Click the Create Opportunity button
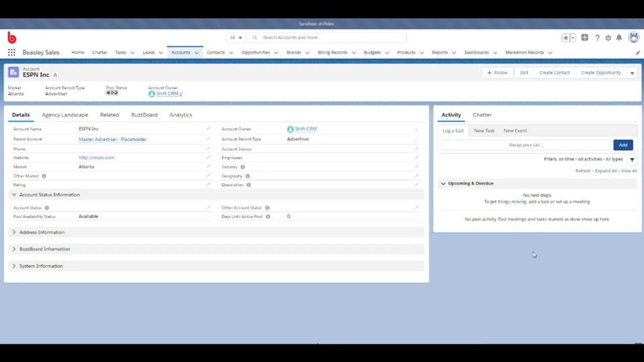The height and width of the screenshot is (362, 644). pos(601,73)
